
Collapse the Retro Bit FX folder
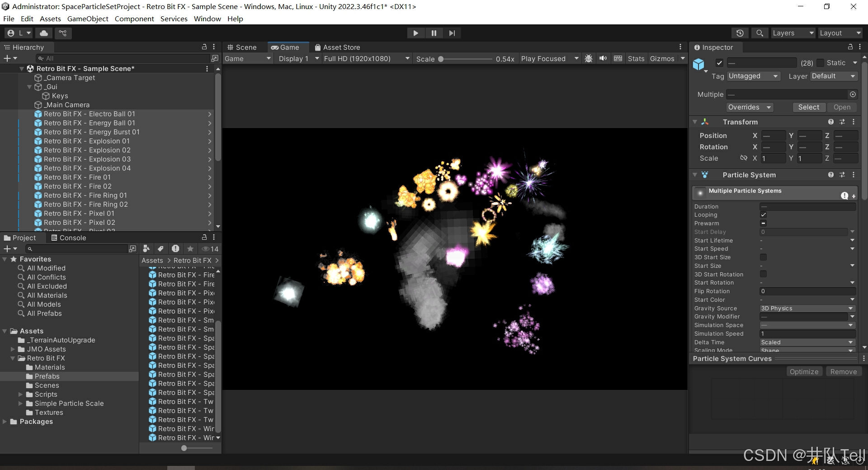click(x=13, y=358)
